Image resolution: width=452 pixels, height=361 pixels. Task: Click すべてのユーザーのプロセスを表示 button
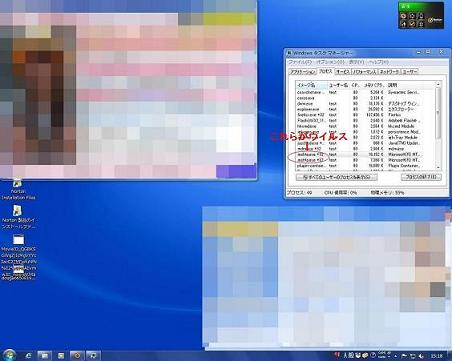click(337, 177)
